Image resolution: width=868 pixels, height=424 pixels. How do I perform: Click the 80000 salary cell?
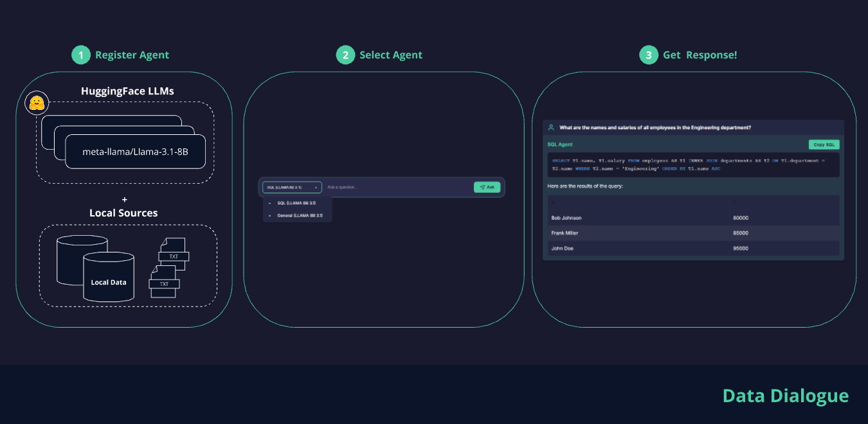[x=784, y=218]
